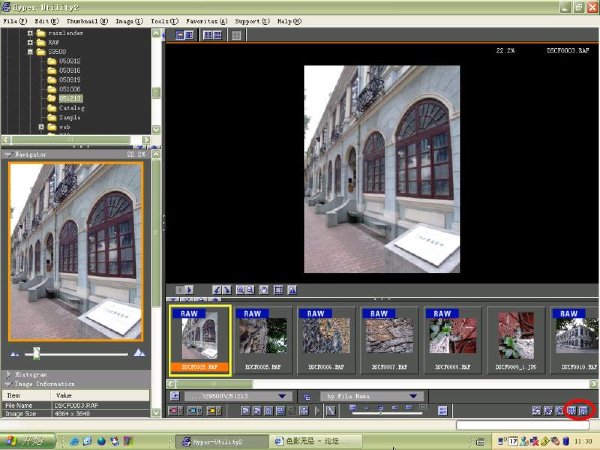The width and height of the screenshot is (600, 450).
Task: Switch to Hyper-Utility2 taskbar button
Action: coord(222,442)
